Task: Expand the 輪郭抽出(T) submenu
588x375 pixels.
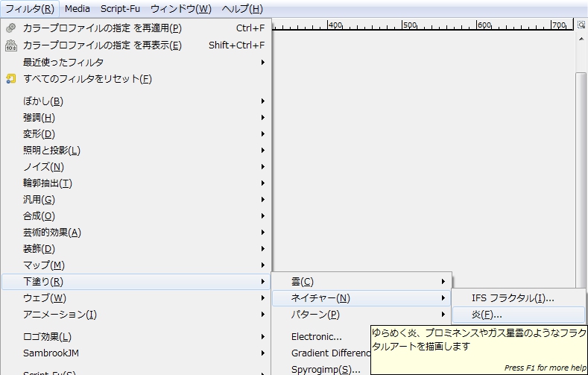Action: [136, 183]
